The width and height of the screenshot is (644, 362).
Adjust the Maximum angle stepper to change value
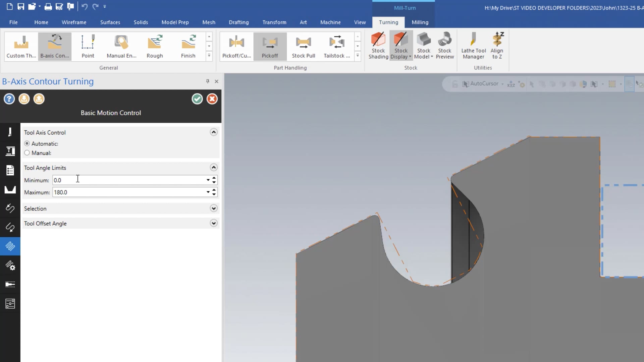click(x=214, y=190)
